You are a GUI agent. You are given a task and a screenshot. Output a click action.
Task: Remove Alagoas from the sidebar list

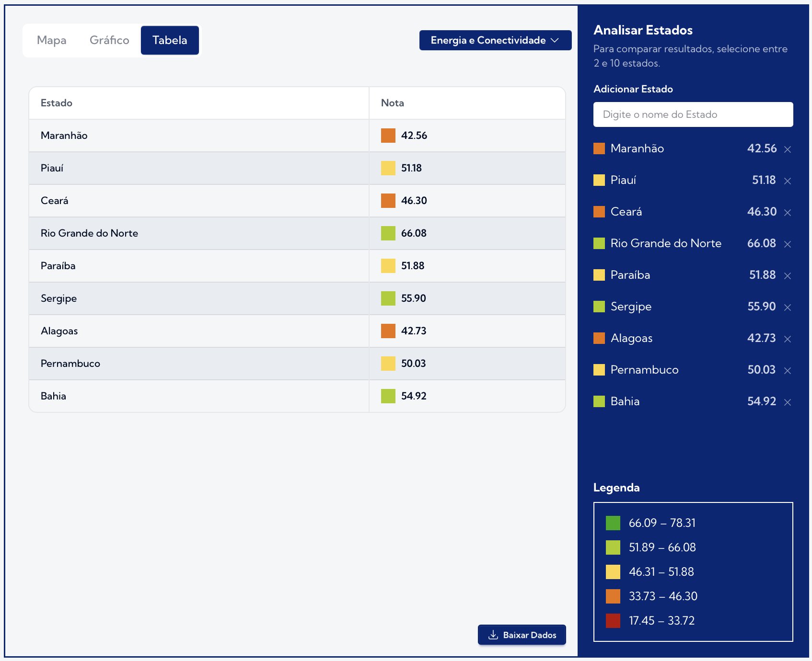point(788,339)
